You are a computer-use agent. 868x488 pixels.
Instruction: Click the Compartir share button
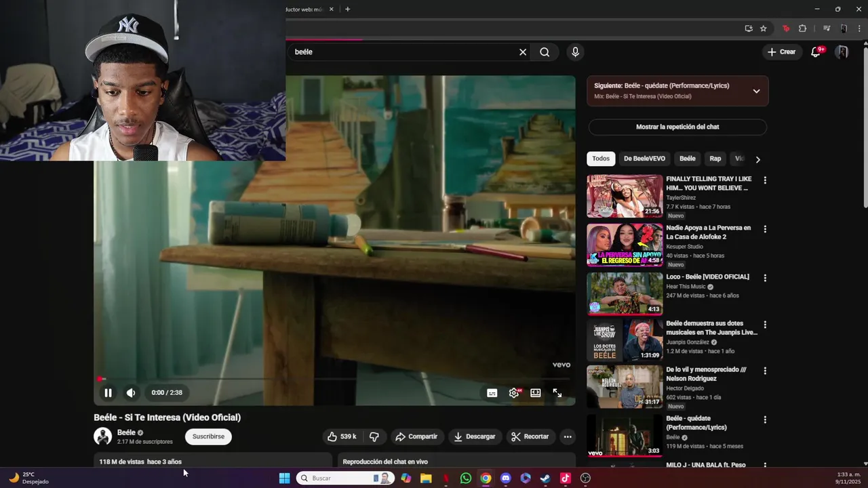coord(416,436)
